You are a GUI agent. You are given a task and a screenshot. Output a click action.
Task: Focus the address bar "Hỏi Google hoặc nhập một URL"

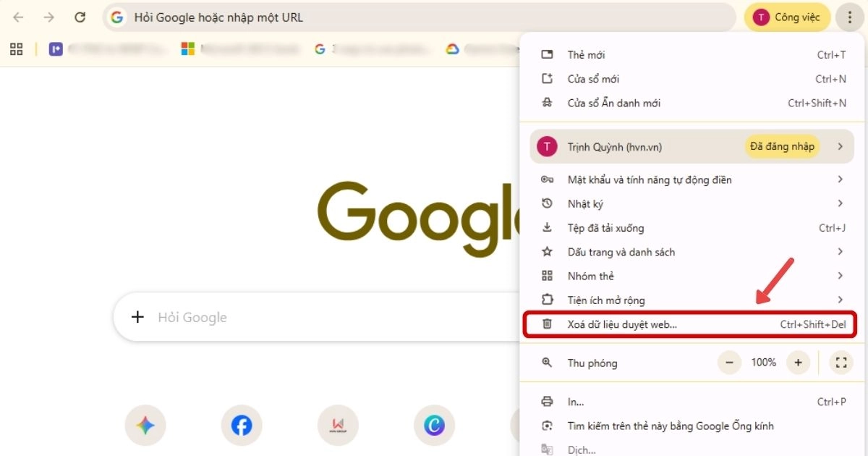coord(420,17)
